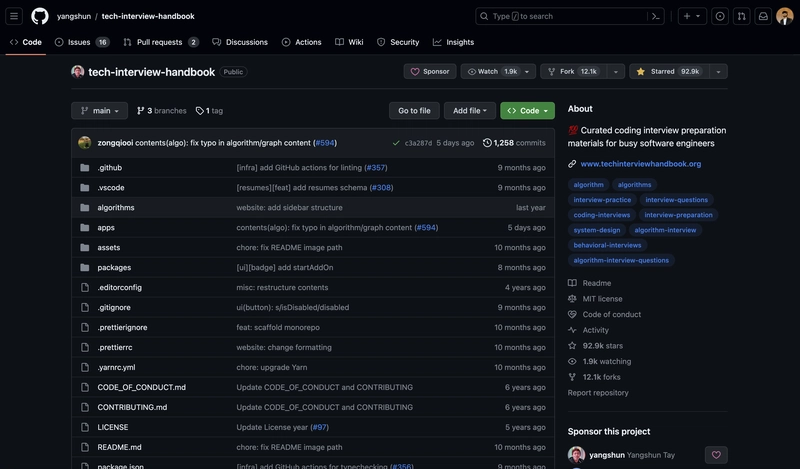Click the eye icon beside 1.9k watching

pyautogui.click(x=572, y=362)
